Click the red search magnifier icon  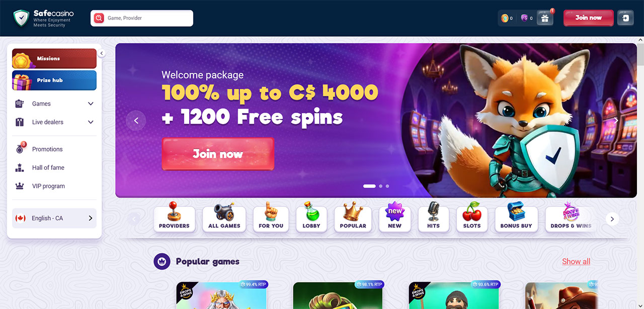99,18
